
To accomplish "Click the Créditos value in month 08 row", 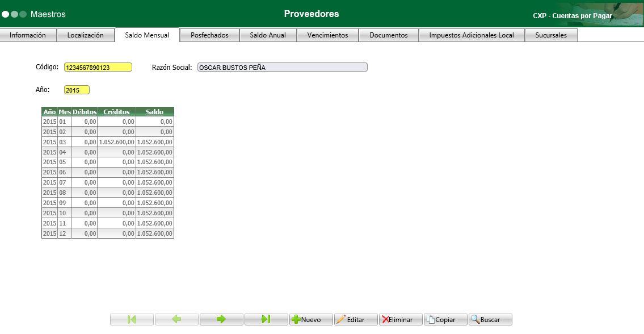I will (x=117, y=193).
